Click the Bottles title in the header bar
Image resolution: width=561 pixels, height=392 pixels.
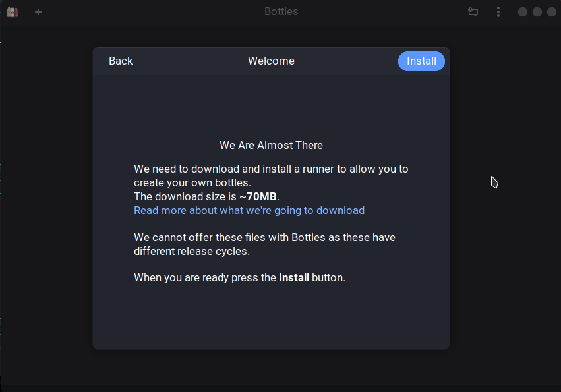(x=281, y=11)
